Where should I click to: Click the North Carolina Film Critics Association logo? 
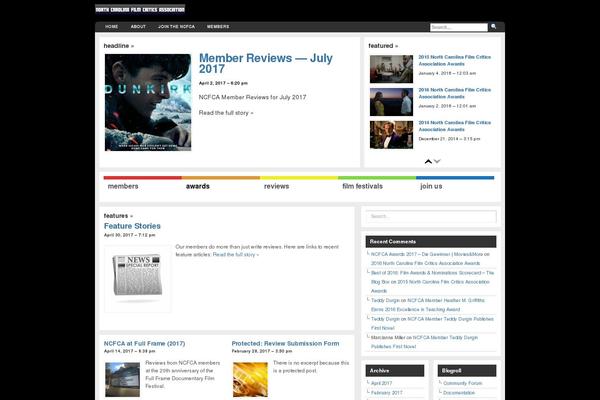tap(140, 9)
